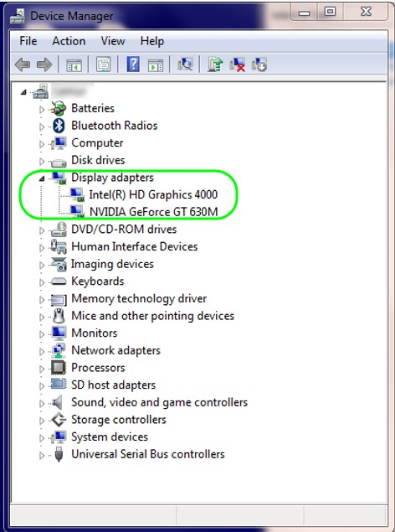The height and width of the screenshot is (532, 395).
Task: Select 'Sound, video and game controllers' text
Action: 160,402
